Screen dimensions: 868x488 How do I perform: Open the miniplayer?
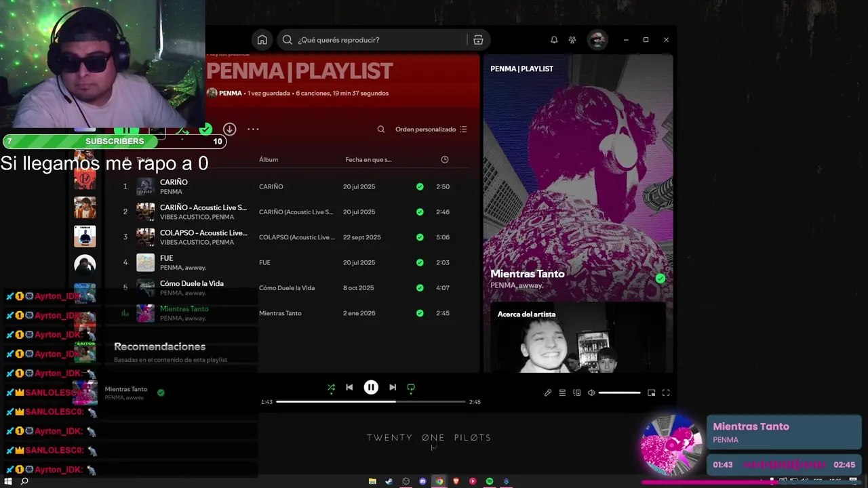651,392
